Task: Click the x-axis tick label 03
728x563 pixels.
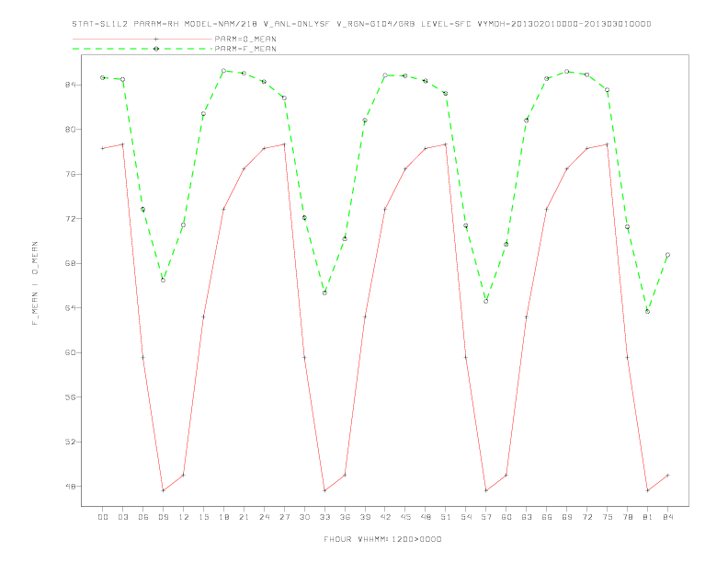Action: click(x=123, y=517)
